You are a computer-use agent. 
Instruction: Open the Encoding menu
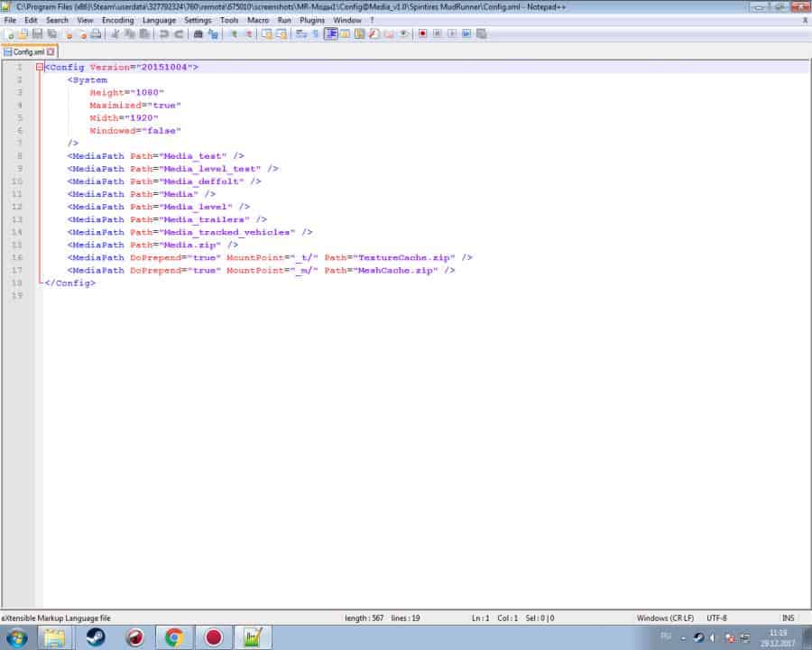pos(117,20)
